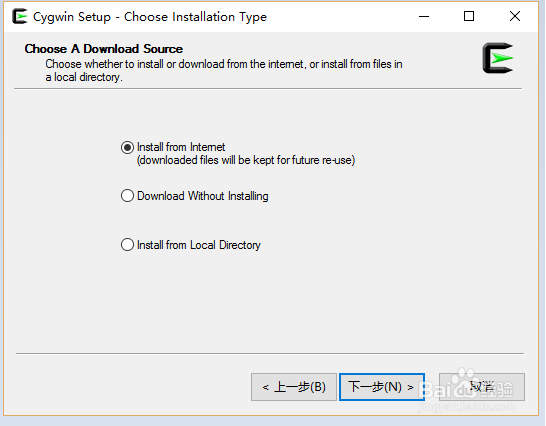Cancel setup with the 取消 button
This screenshot has width=546, height=426.
point(482,387)
